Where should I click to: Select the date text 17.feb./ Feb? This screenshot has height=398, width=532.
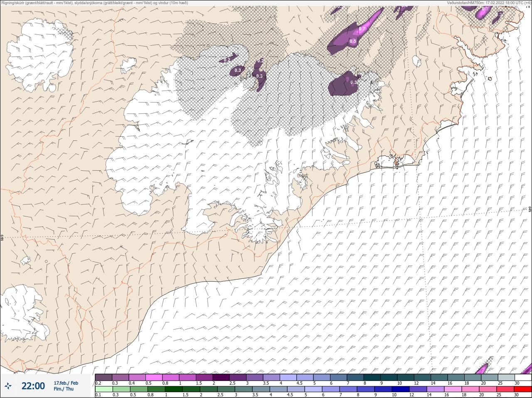(x=66, y=383)
